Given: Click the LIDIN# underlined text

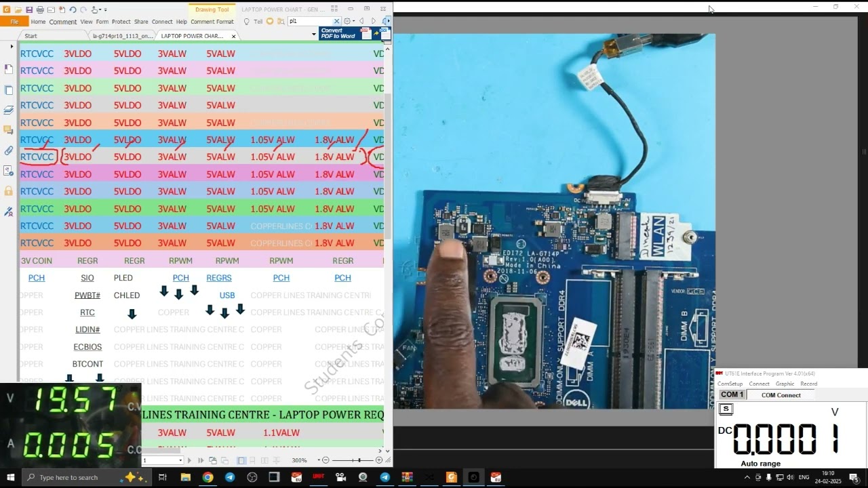Looking at the screenshot, I should click(87, 329).
